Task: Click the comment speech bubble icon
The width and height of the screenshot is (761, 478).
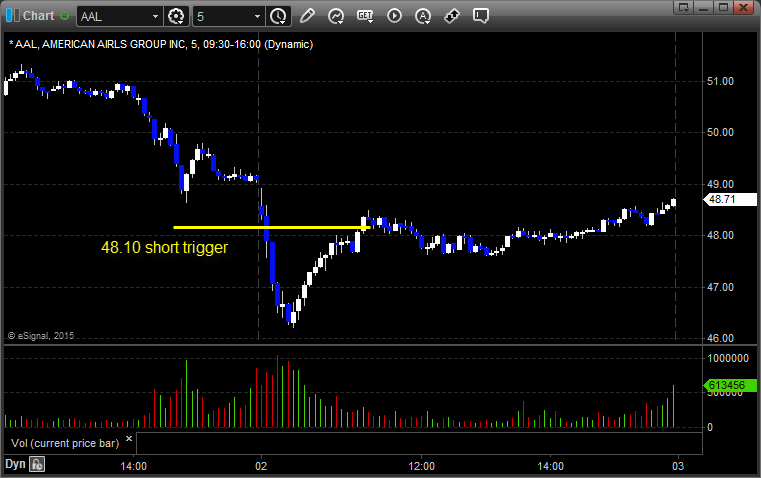Action: [x=480, y=16]
